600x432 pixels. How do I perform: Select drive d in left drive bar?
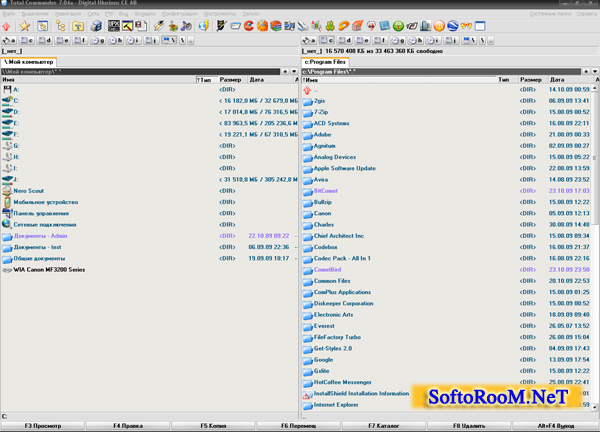point(45,40)
